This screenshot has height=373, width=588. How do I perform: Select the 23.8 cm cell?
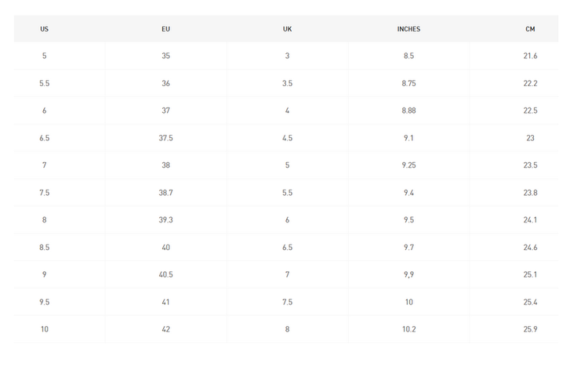pos(530,193)
